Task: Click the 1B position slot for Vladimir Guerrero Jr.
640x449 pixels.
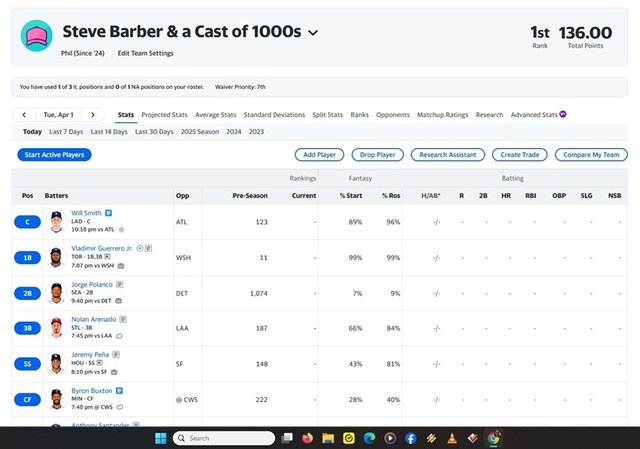Action: coord(27,258)
